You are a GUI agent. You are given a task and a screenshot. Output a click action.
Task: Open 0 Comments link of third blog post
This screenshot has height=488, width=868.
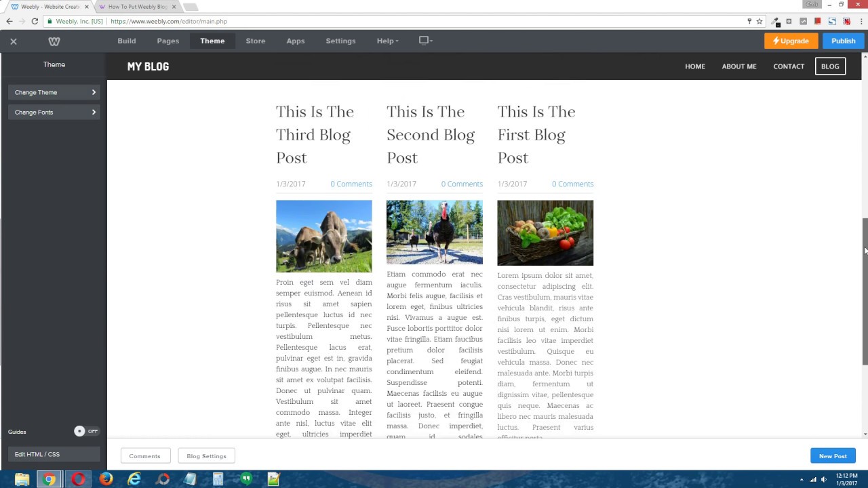[x=351, y=184]
